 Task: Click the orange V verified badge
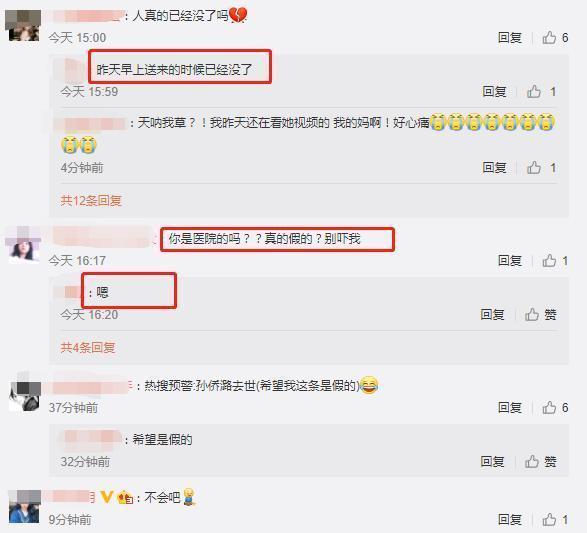pos(107,497)
